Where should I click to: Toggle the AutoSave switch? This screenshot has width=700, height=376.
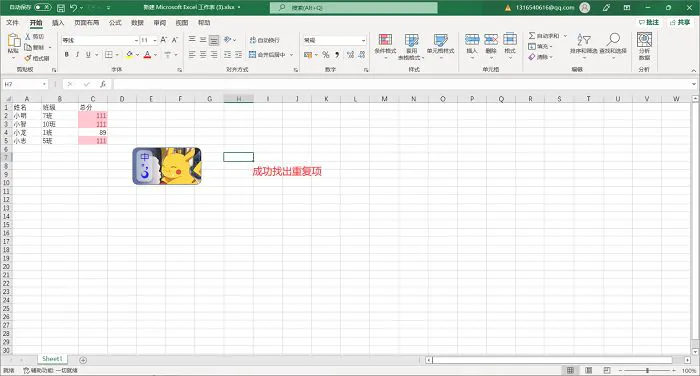coord(43,8)
